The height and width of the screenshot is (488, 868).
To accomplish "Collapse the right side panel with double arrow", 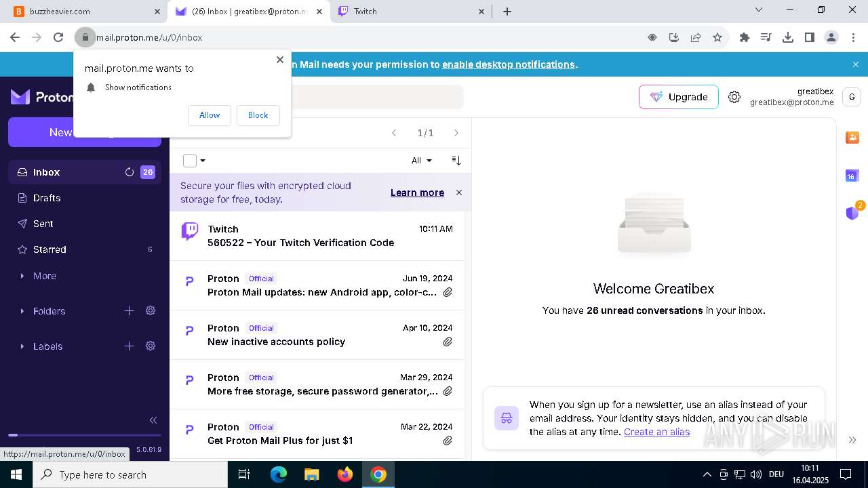I will (852, 440).
